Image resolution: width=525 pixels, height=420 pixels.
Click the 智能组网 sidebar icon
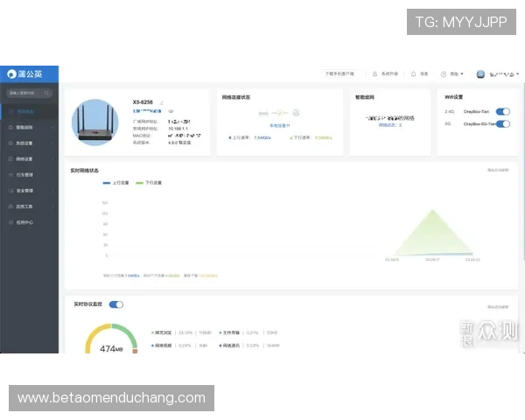point(10,128)
